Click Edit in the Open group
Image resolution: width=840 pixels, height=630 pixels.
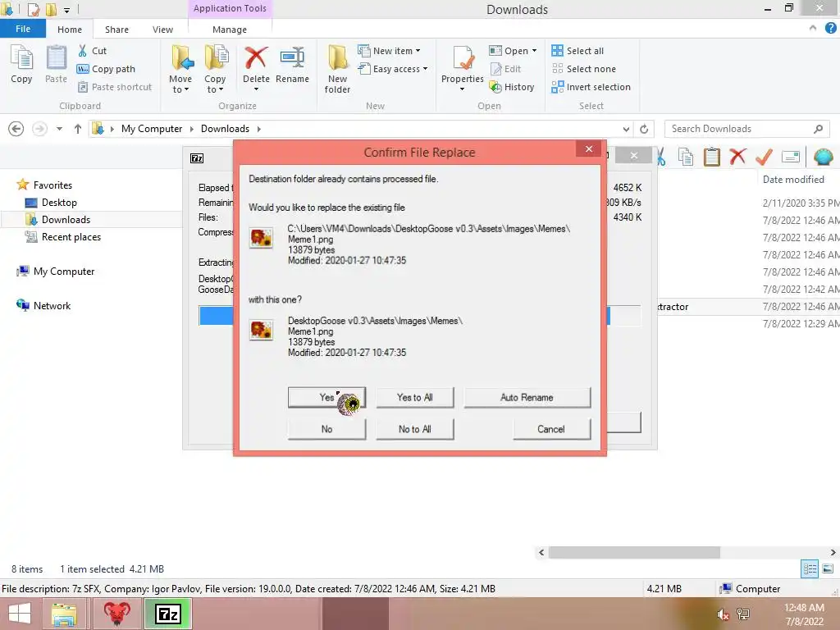(x=505, y=69)
